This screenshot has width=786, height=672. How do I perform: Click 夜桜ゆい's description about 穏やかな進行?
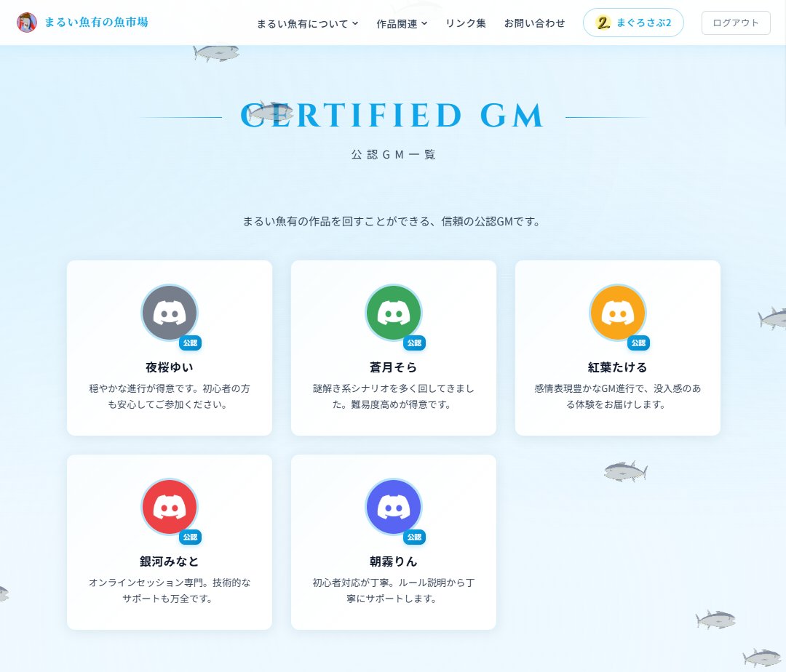(x=170, y=396)
